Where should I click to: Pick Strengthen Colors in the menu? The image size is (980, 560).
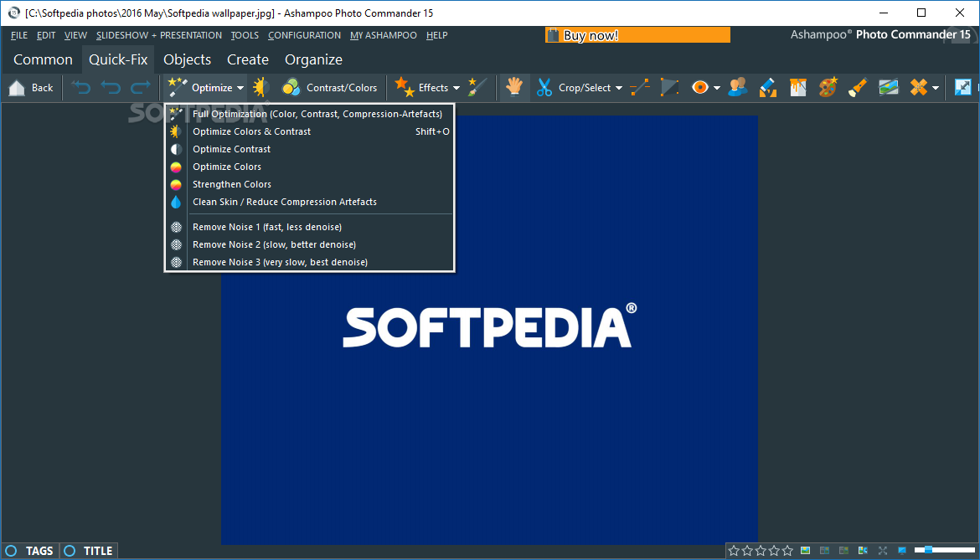[x=309, y=184]
